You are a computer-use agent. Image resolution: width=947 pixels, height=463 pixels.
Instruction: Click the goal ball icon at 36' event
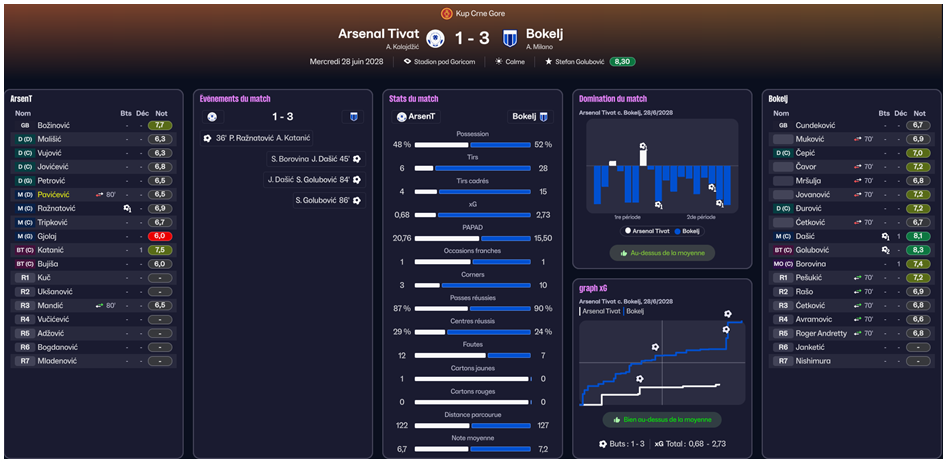pyautogui.click(x=207, y=137)
